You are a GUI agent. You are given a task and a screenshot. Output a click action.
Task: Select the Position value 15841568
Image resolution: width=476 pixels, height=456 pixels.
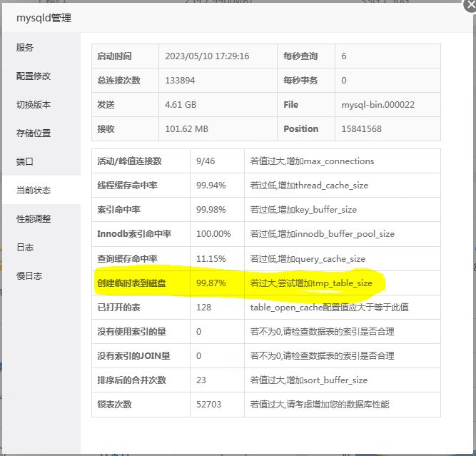[x=361, y=129]
